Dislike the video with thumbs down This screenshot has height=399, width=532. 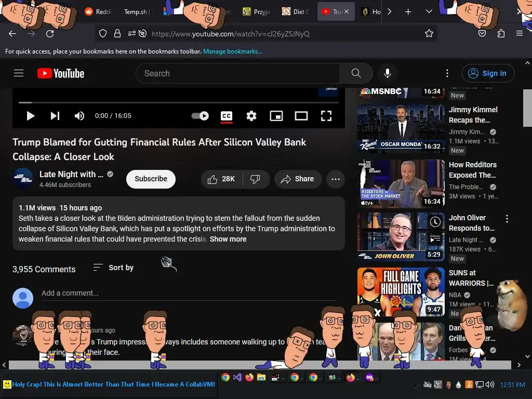pyautogui.click(x=256, y=179)
